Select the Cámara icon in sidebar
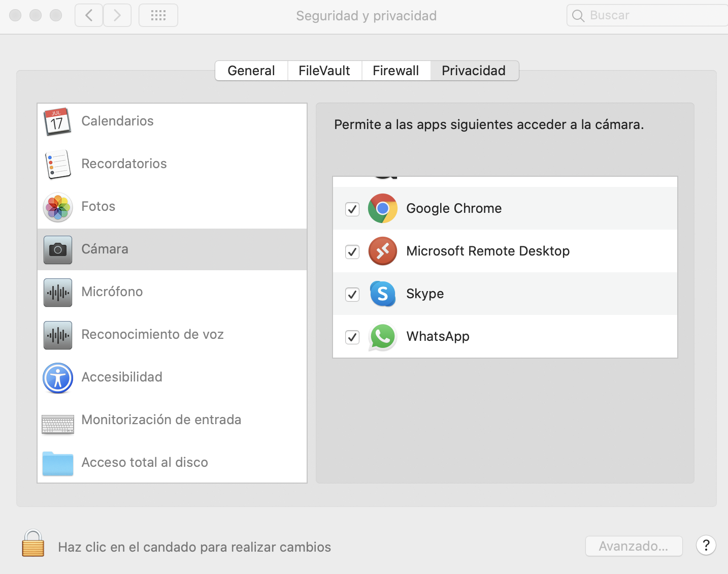This screenshot has height=574, width=728. pyautogui.click(x=58, y=249)
